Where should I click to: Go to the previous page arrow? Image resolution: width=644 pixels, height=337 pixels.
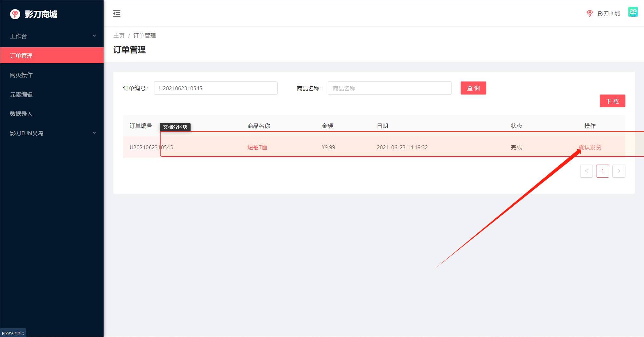pos(586,171)
